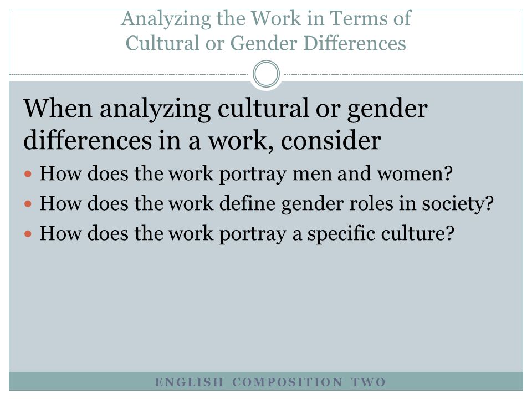Select the third orange bullet point
The image size is (532, 399).
click(x=28, y=234)
